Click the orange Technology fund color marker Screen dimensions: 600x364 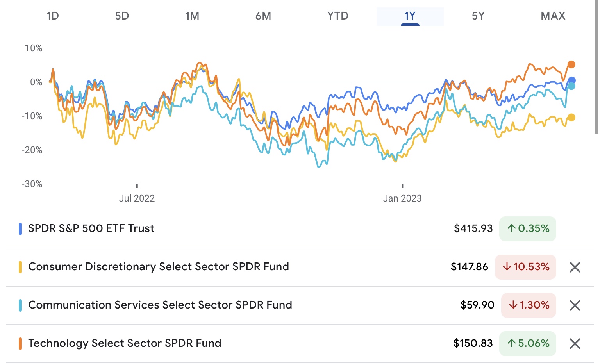click(x=20, y=343)
